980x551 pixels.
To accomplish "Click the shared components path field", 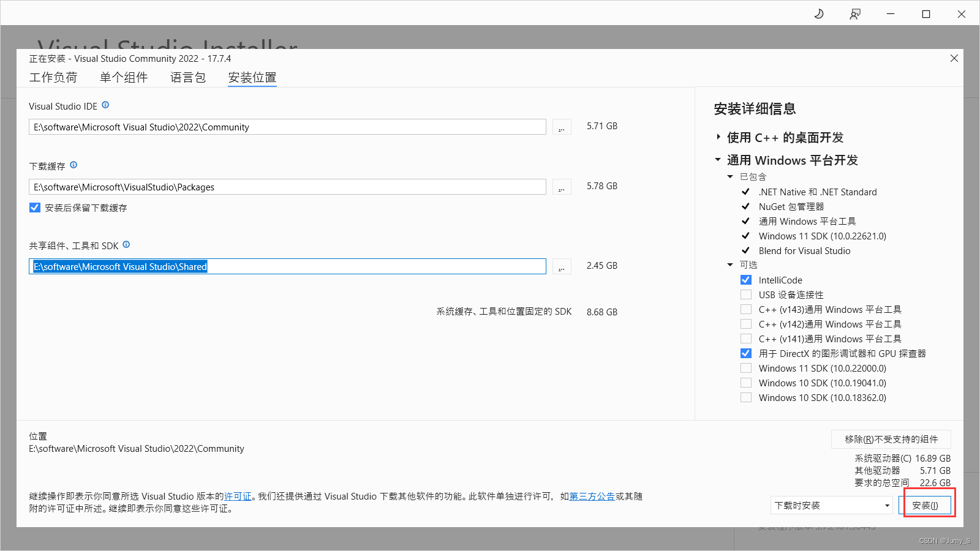I will [x=287, y=266].
